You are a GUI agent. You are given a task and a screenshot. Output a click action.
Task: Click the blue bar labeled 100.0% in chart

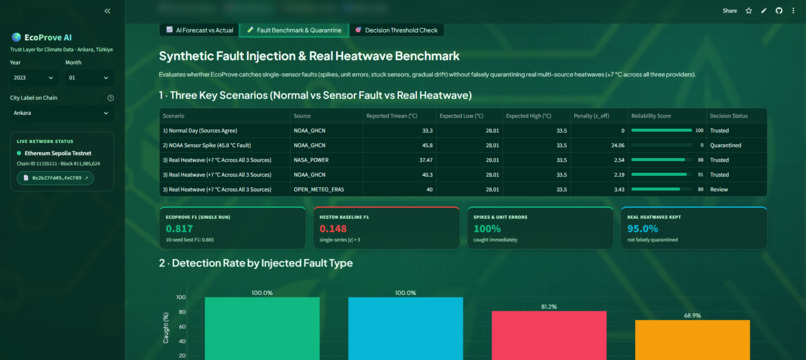coord(406,329)
